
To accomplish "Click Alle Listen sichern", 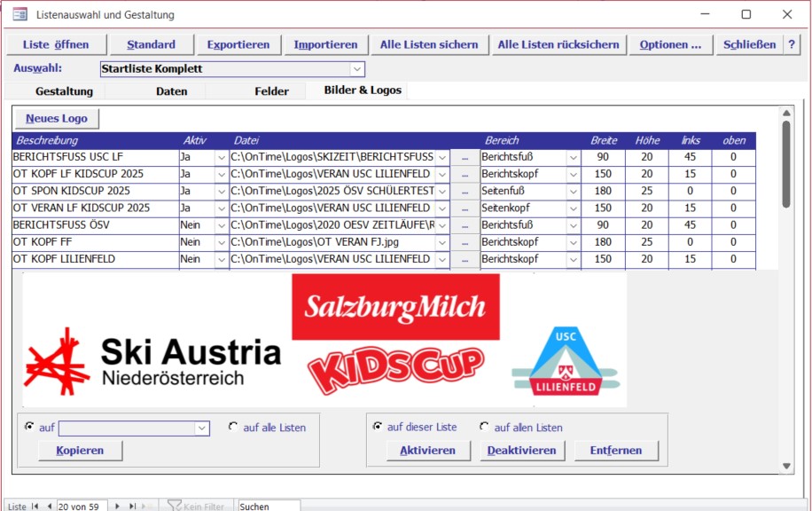I will [x=429, y=44].
